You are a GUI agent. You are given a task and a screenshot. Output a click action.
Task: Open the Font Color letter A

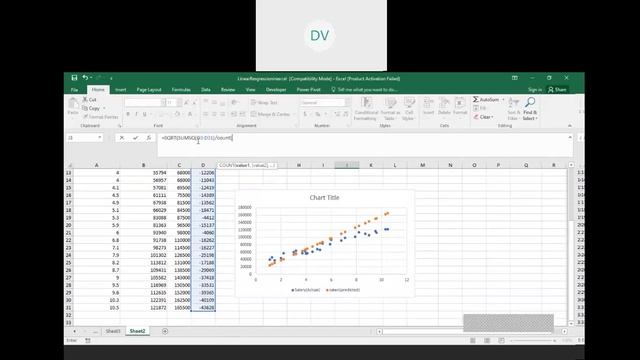(x=190, y=114)
